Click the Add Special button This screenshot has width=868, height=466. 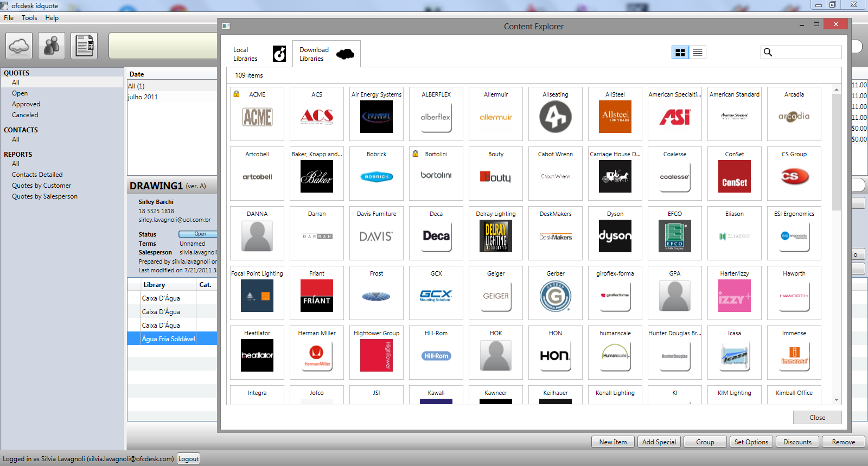(x=659, y=442)
